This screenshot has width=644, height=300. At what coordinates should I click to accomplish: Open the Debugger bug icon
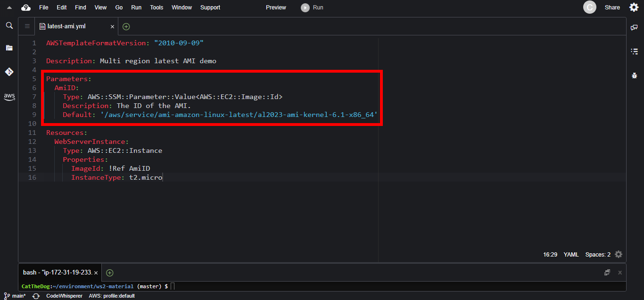coord(634,75)
